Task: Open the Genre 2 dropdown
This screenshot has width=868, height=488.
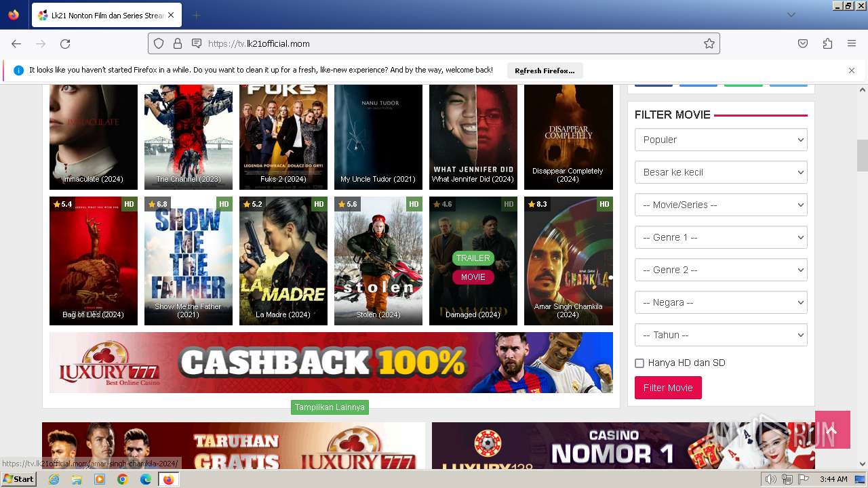Action: [721, 270]
